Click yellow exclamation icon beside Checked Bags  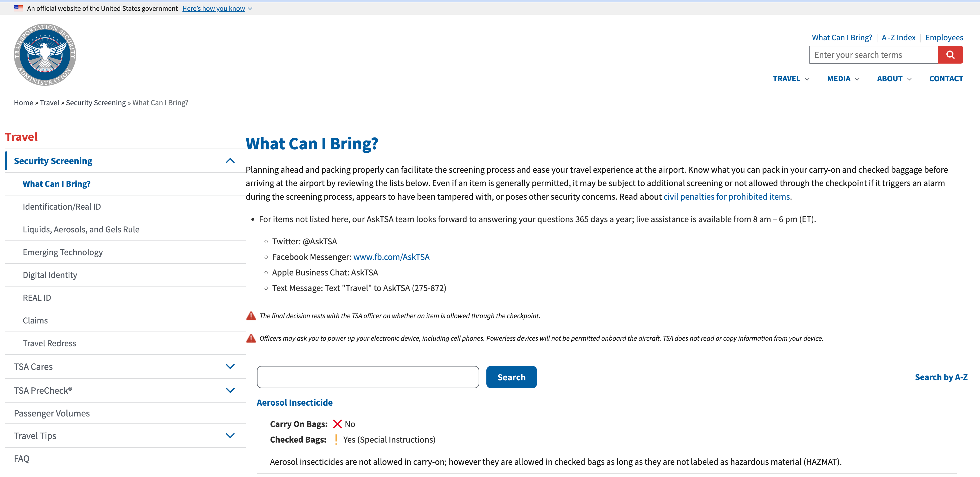click(x=336, y=439)
